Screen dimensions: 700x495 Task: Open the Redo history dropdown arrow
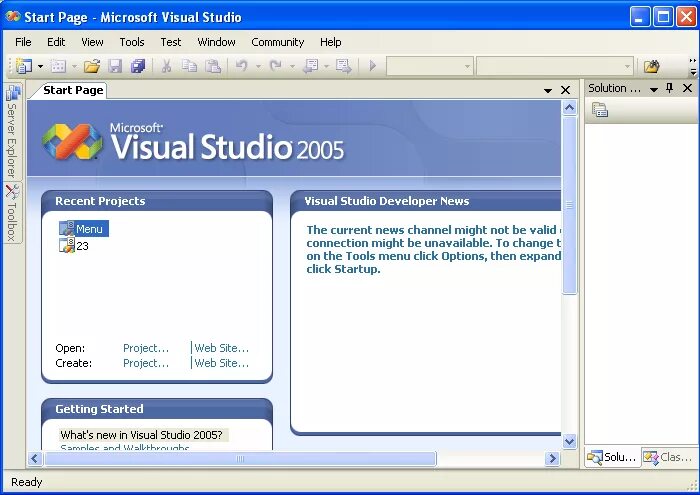point(292,67)
